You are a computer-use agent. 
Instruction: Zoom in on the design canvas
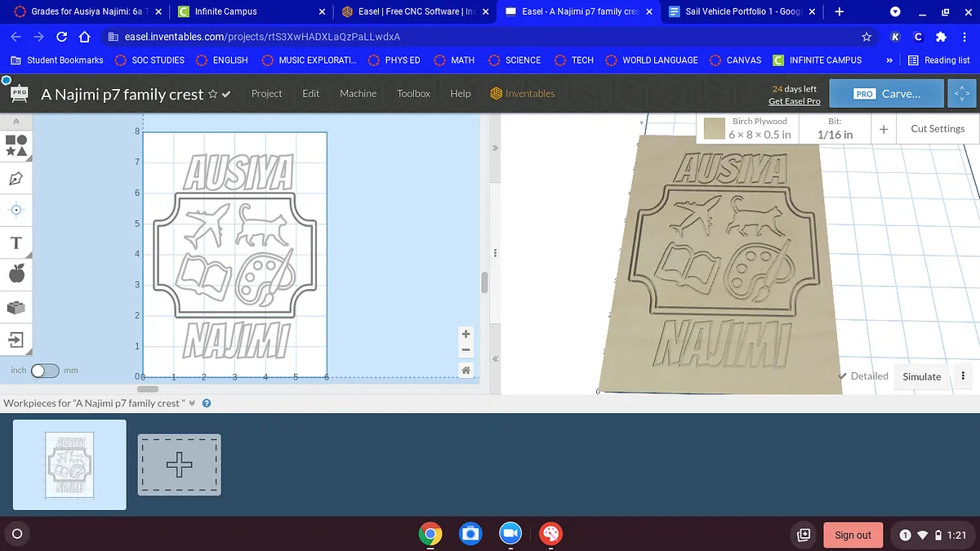[465, 334]
